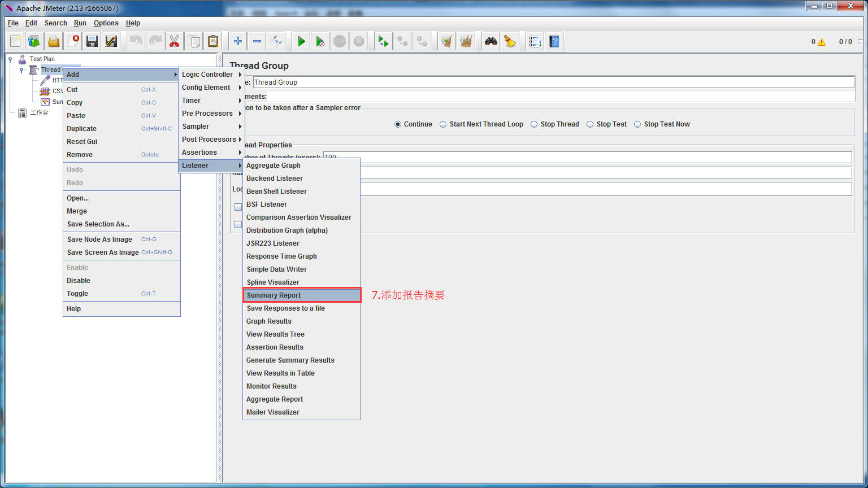This screenshot has width=868, height=488.
Task: Click the Open file folder icon
Action: point(54,41)
